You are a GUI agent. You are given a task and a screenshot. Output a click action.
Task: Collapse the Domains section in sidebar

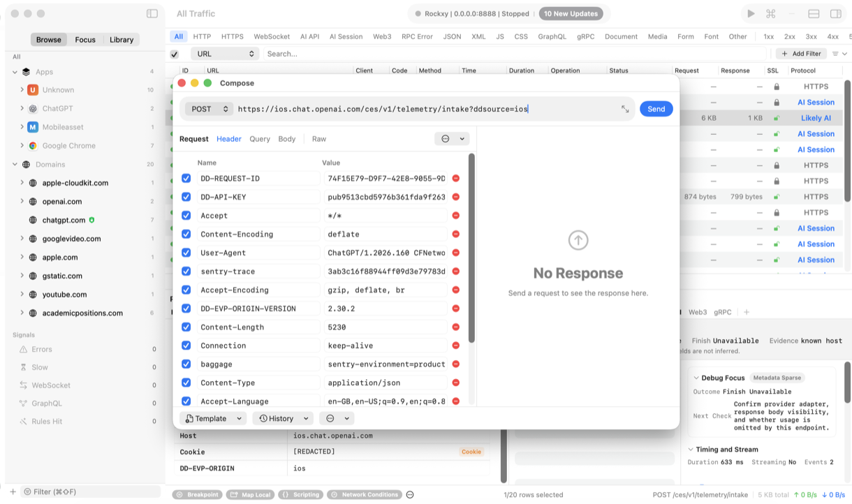[x=15, y=165]
